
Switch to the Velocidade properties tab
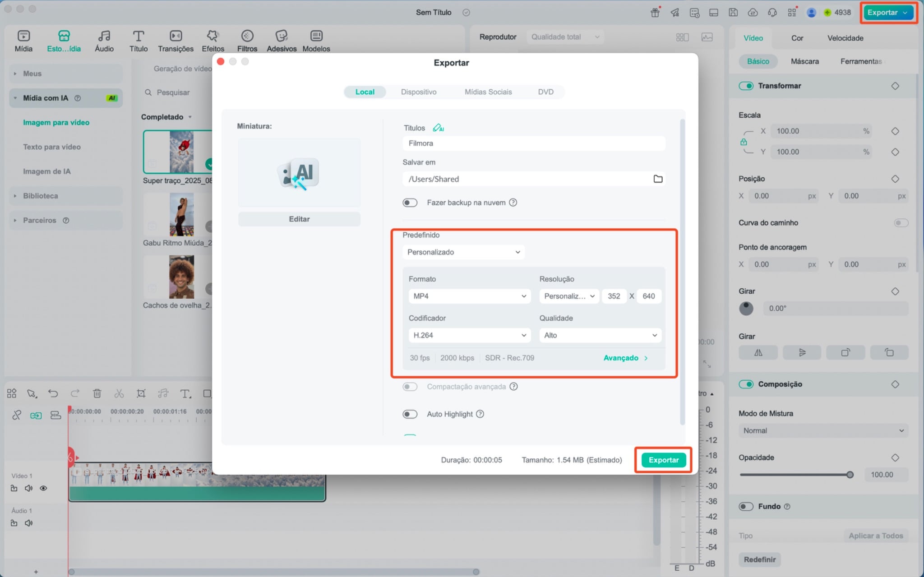tap(845, 38)
